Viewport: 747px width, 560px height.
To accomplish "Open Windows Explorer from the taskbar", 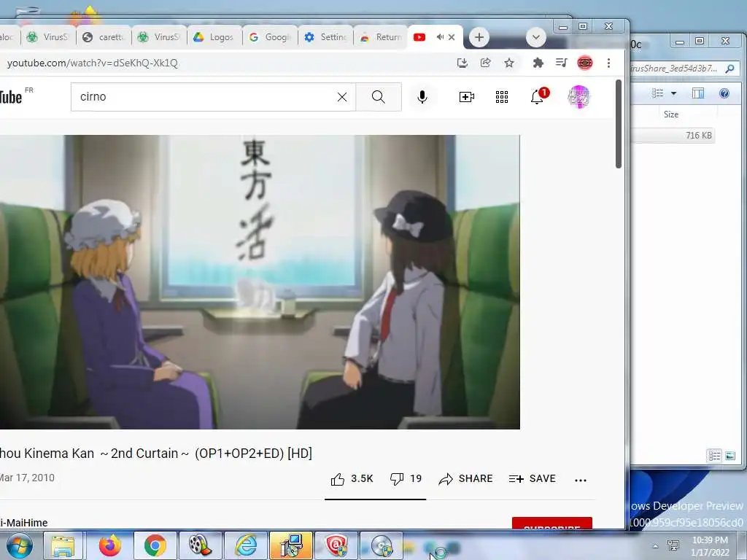I will tap(63, 545).
